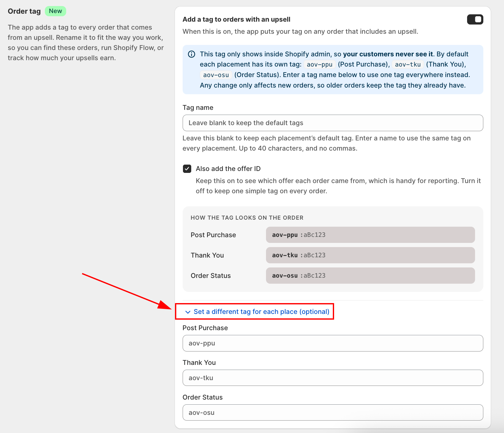This screenshot has height=433, width=504.
Task: Collapse the Set a different tag chevron
Action: click(x=188, y=312)
